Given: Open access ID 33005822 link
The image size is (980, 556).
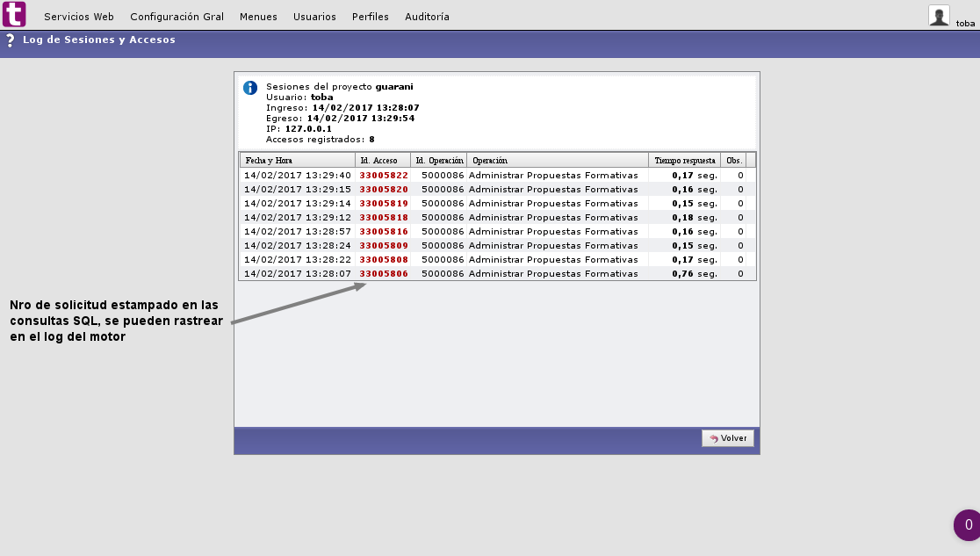Looking at the screenshot, I should pos(384,176).
